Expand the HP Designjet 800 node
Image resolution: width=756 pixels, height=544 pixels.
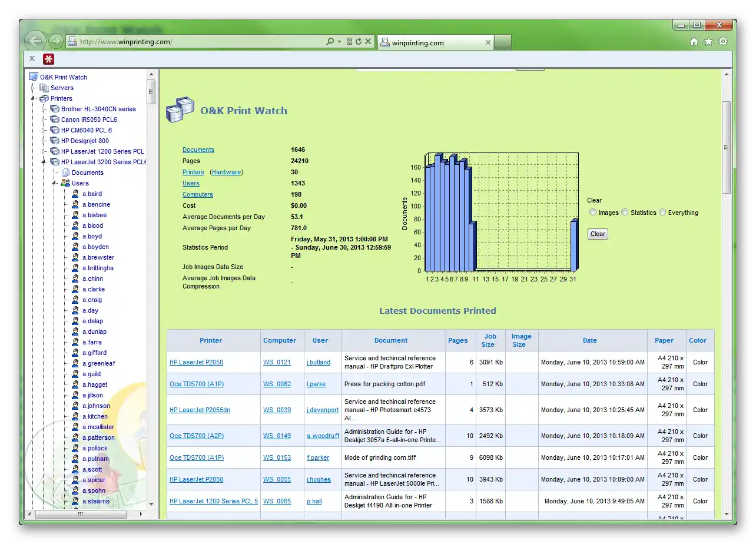click(x=45, y=141)
